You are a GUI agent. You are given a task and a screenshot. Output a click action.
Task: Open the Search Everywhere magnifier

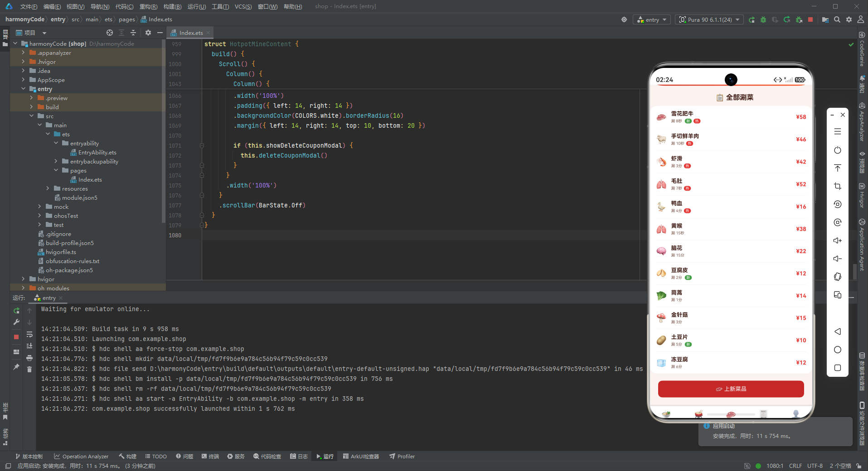[x=837, y=19]
